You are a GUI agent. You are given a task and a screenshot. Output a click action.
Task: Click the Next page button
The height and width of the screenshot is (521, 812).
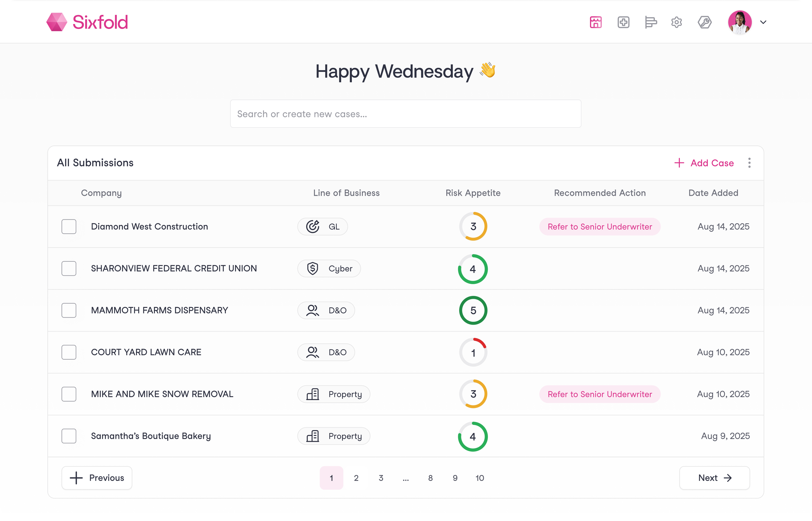(715, 478)
